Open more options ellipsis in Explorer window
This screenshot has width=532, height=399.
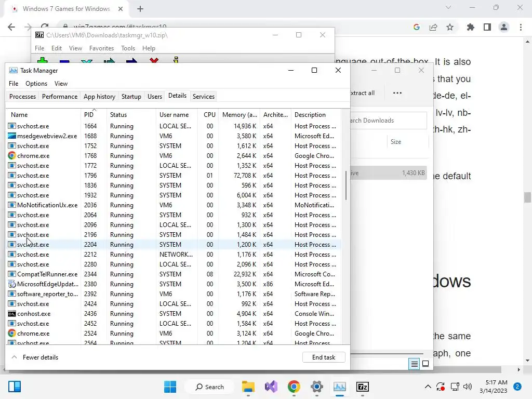point(397,93)
